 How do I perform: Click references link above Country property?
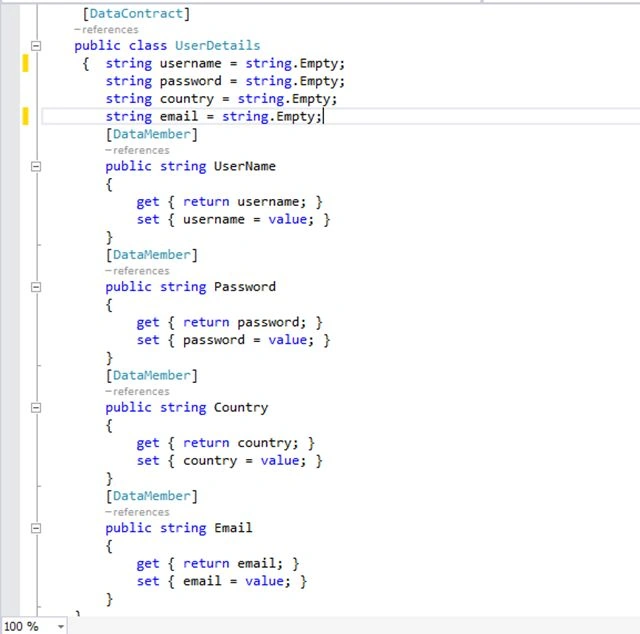(x=138, y=392)
